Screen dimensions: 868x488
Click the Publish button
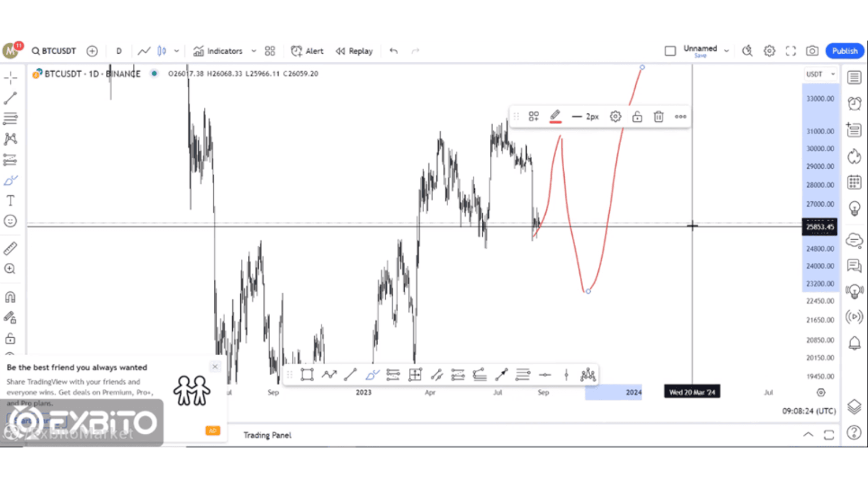[845, 51]
